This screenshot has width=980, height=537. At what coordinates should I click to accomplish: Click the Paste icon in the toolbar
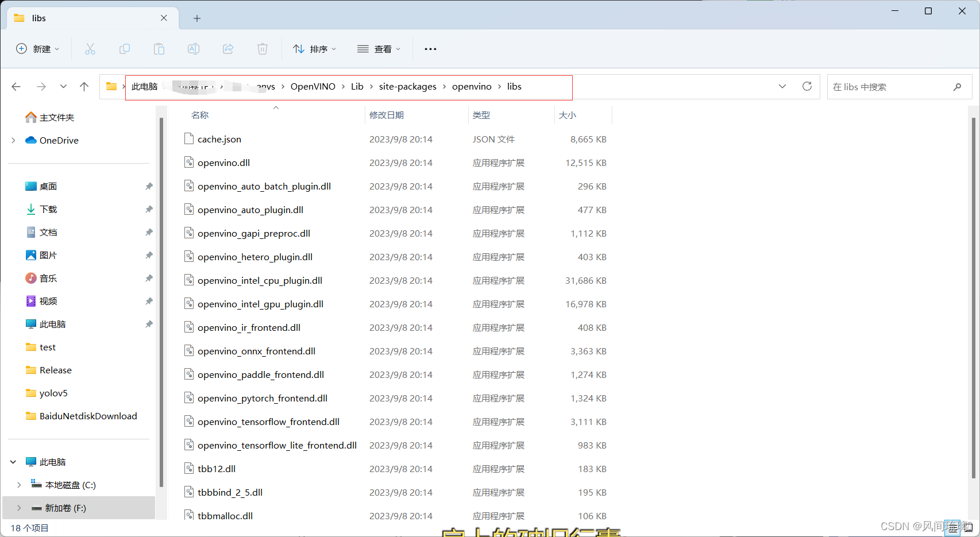click(x=159, y=49)
